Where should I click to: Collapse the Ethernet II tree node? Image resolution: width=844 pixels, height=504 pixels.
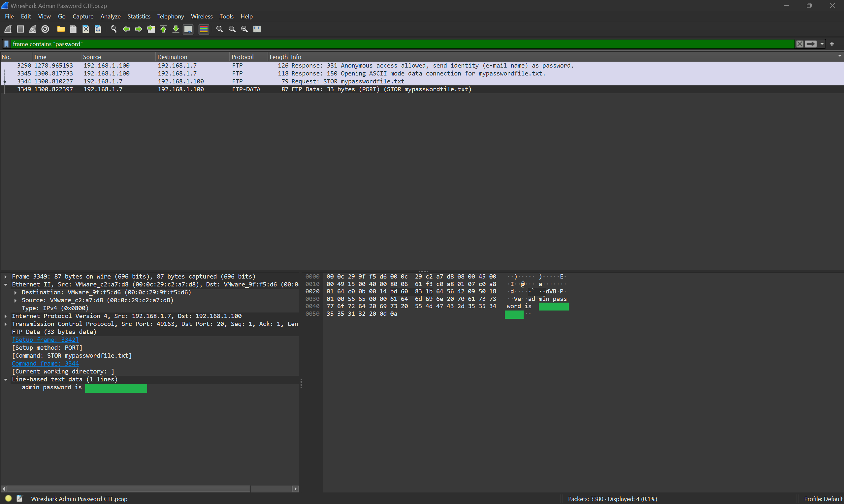click(5, 284)
